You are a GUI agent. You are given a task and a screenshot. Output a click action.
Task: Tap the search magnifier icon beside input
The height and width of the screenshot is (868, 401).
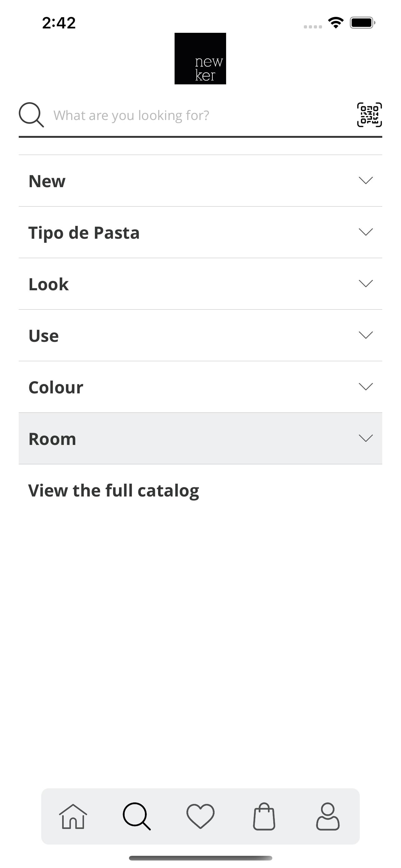31,115
